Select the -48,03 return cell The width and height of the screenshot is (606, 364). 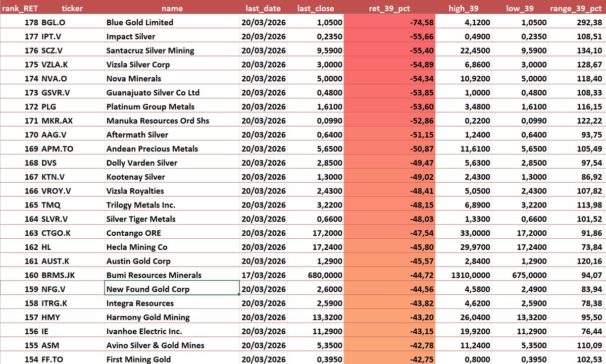pos(389,219)
